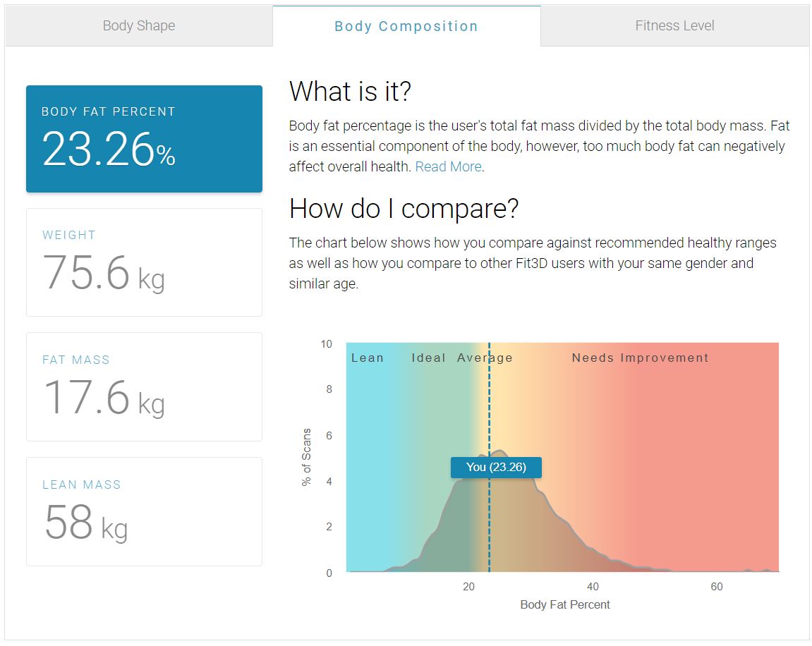
Task: Select the Ideal zone on the chart
Action: click(x=428, y=358)
